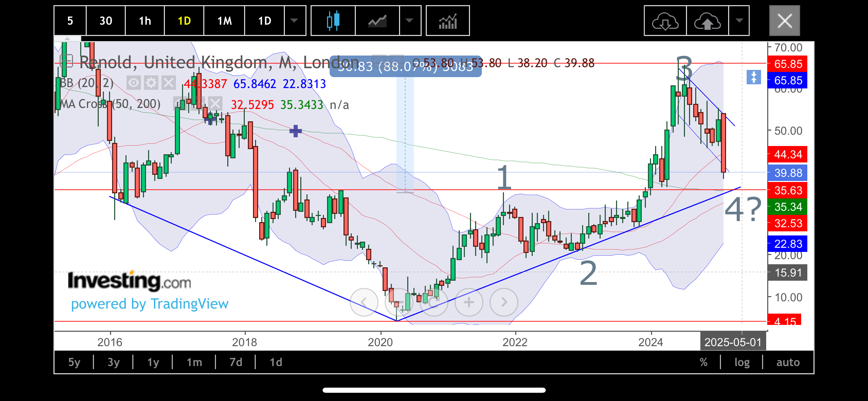Save chart layout to cloud
868x401 pixels.
coord(708,21)
